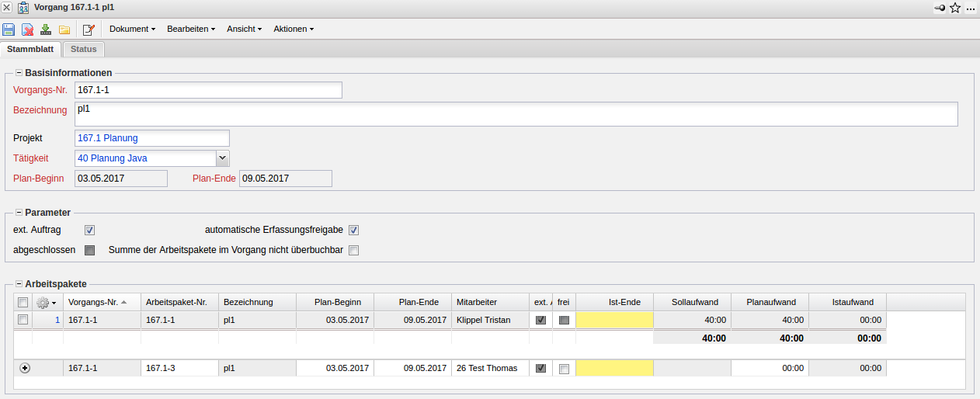This screenshot has height=399, width=980.
Task: Click the yellow folder icon in toolbar
Action: (64, 29)
